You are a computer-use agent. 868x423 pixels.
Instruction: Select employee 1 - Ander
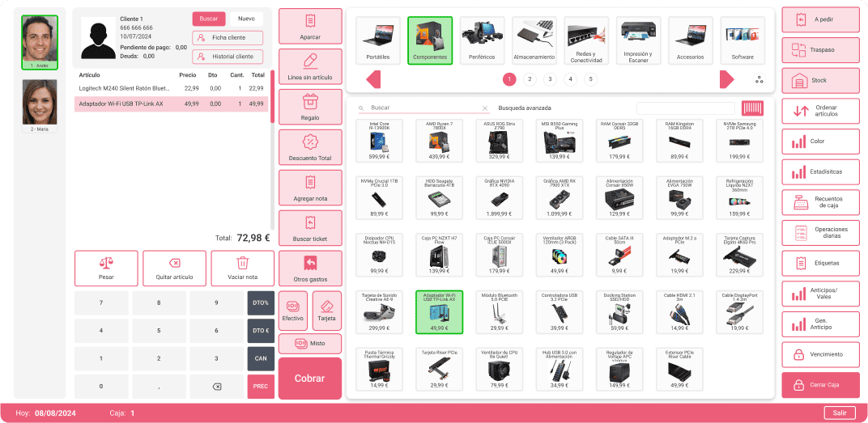(x=40, y=42)
